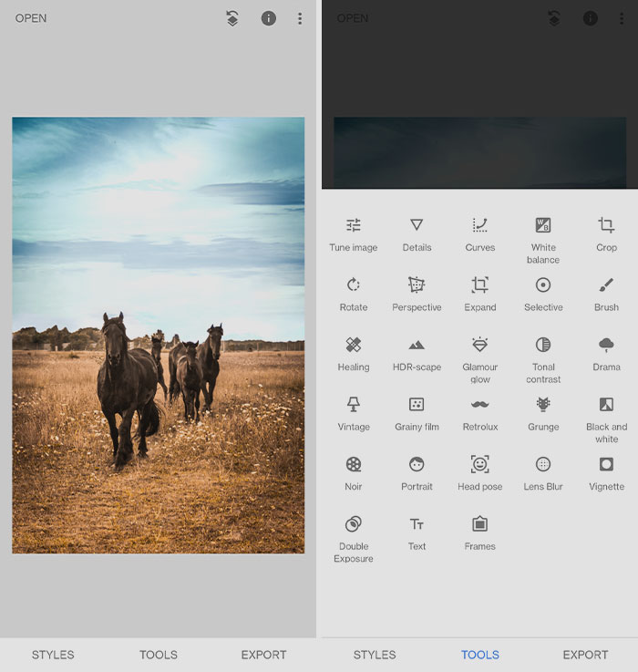Viewport: 638px width, 672px height.
Task: Open edit stack layers icon in left screen
Action: (x=232, y=18)
